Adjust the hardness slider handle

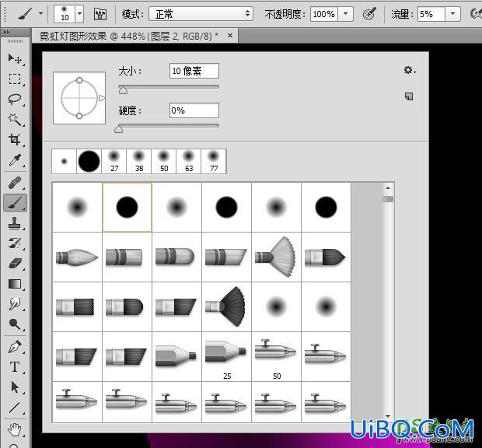click(x=119, y=129)
